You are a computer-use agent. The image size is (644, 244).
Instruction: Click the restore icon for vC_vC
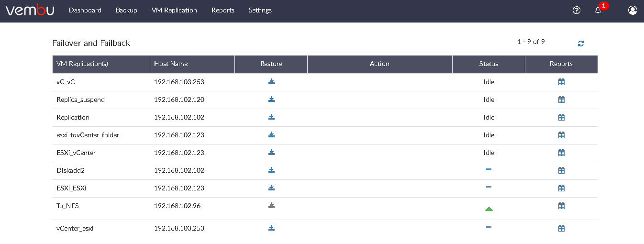pyautogui.click(x=271, y=82)
